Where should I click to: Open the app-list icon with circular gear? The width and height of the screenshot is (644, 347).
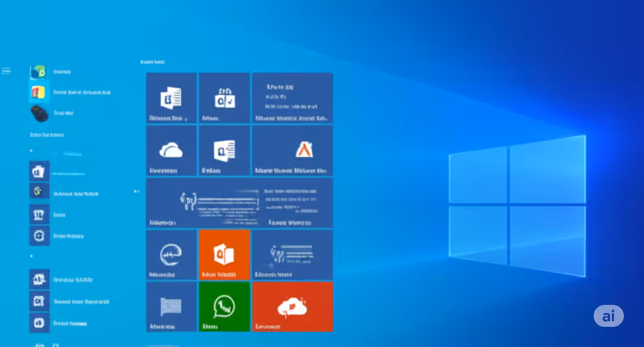[x=39, y=236]
